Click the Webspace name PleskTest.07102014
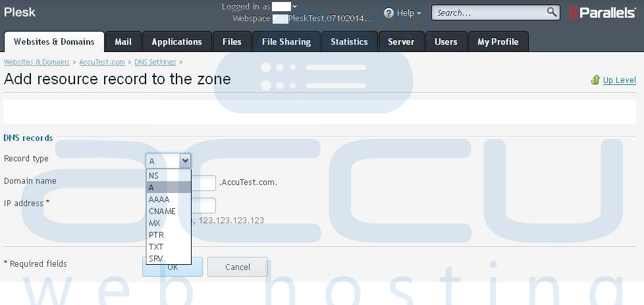644x305 pixels. [x=331, y=18]
